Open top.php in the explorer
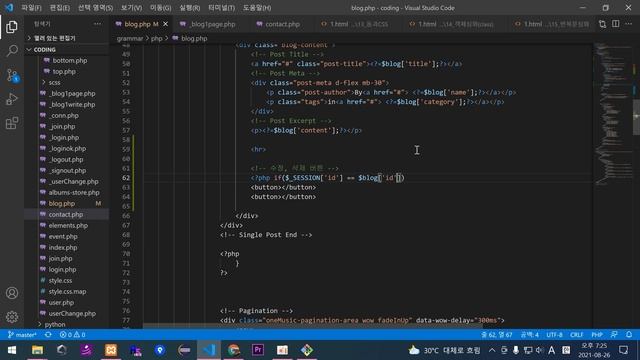Screen dimensions: 640x360 (64, 71)
